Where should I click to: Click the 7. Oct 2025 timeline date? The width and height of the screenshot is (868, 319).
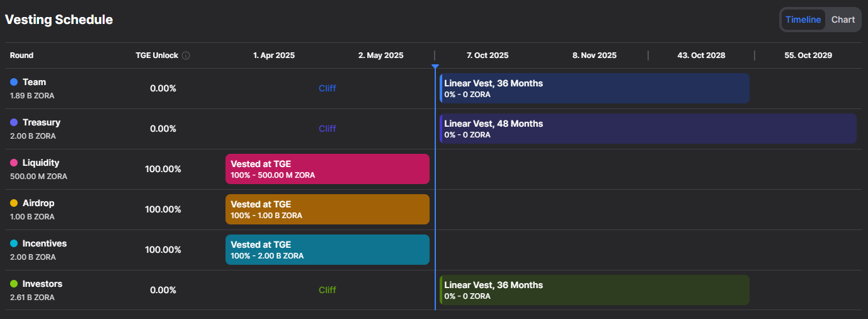coord(487,55)
